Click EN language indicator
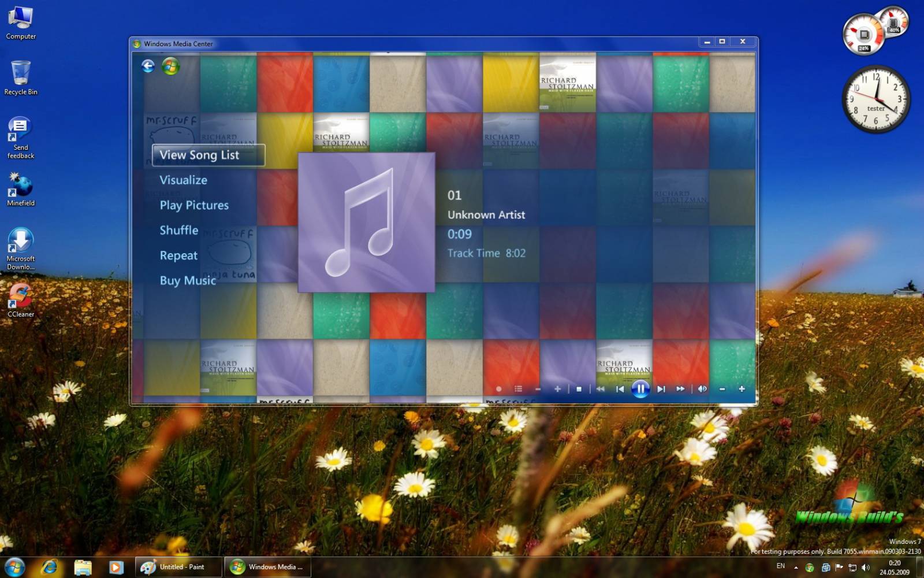Screen dimensions: 924x578 (781, 566)
